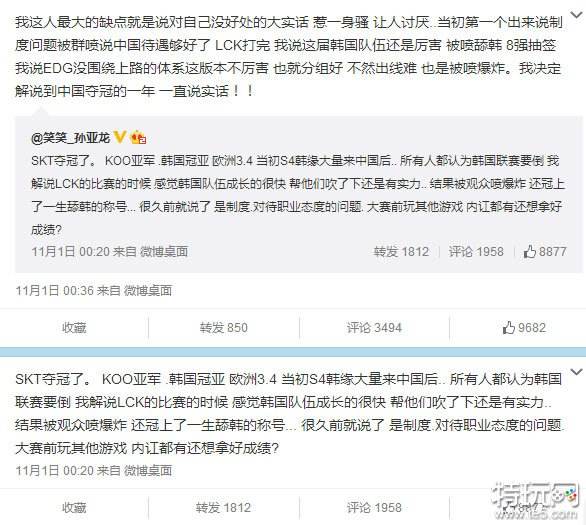This screenshot has height=525, width=586.
Task: Click 收藏 on the bottom post
Action: coord(74,507)
